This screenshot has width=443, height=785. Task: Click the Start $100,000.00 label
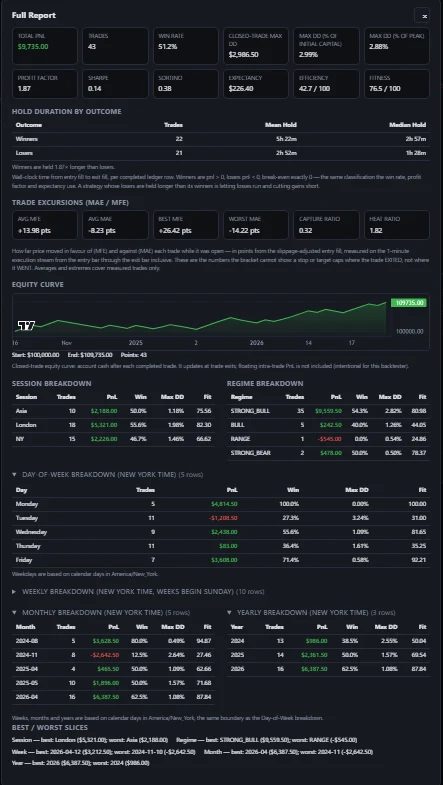coord(36,355)
